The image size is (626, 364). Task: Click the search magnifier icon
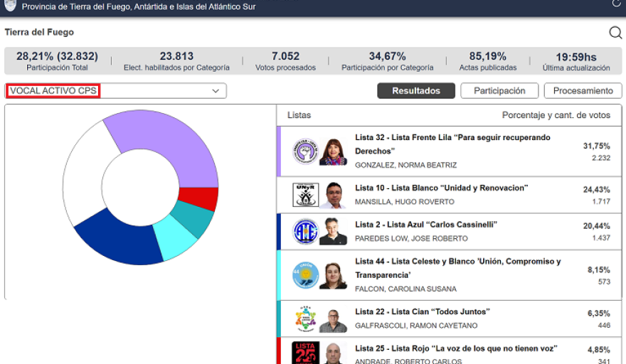(615, 33)
